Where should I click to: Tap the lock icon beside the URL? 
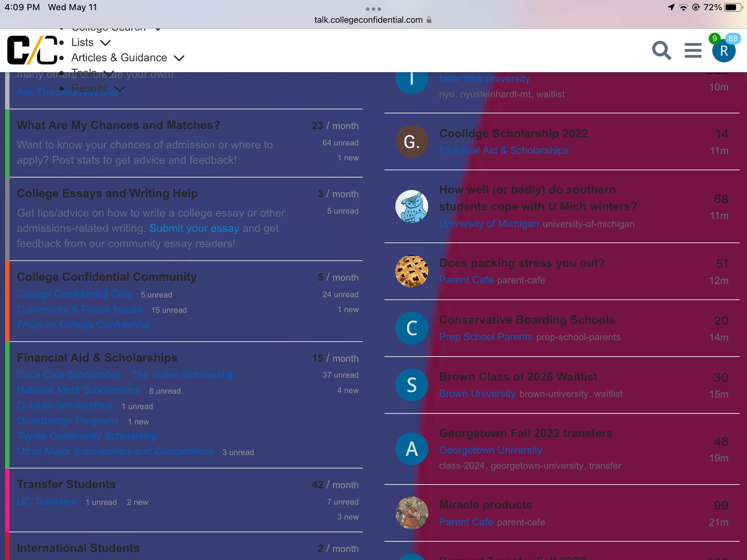click(x=429, y=20)
